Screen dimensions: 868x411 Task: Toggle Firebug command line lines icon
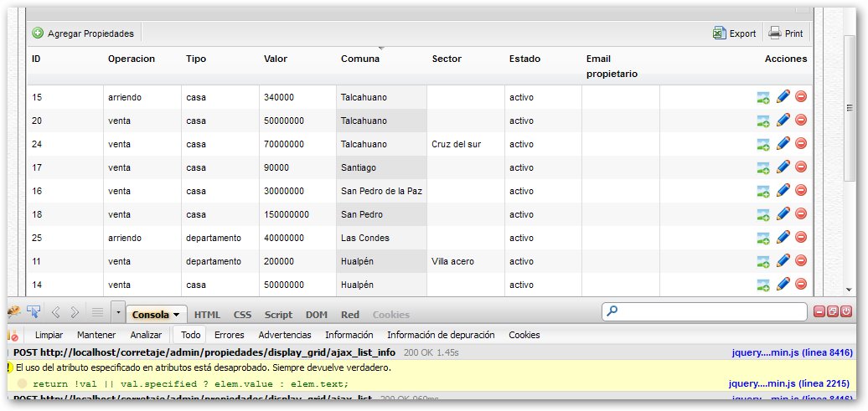(97, 312)
